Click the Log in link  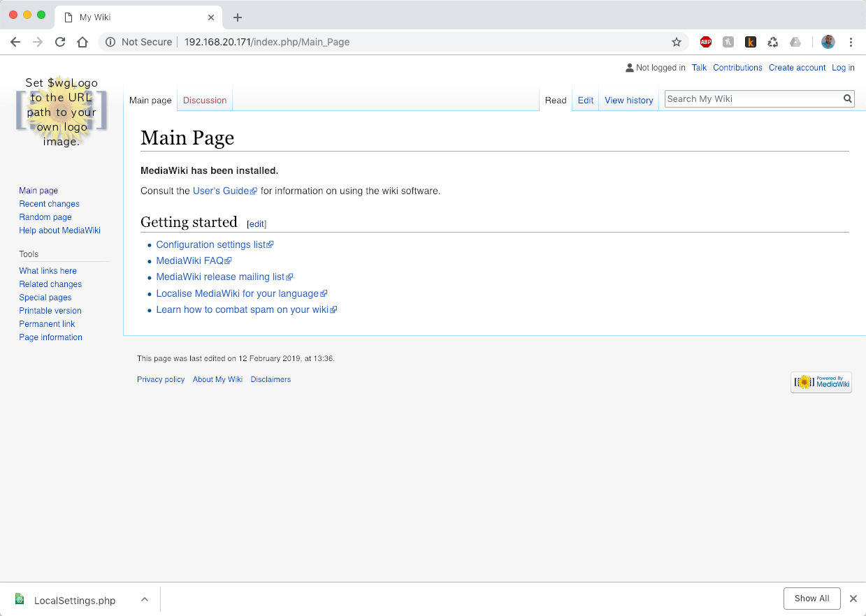[843, 68]
